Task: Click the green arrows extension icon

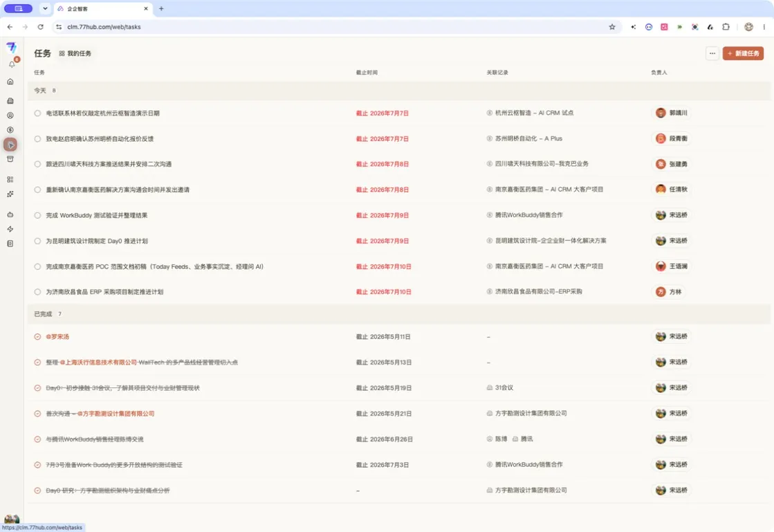Action: [x=680, y=27]
